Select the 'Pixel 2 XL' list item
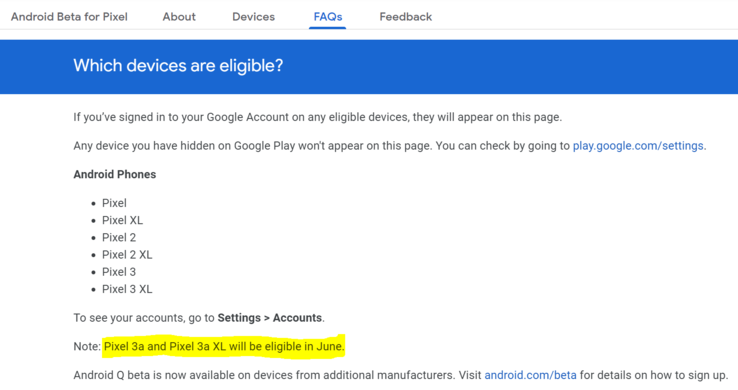 [x=127, y=255]
